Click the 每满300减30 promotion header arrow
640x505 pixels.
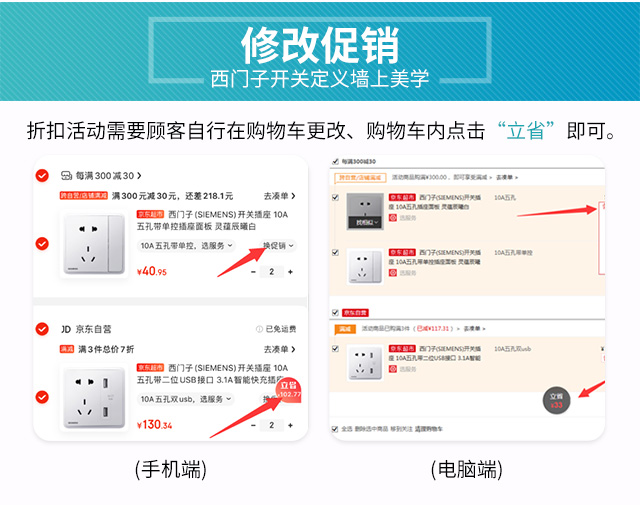139,176
